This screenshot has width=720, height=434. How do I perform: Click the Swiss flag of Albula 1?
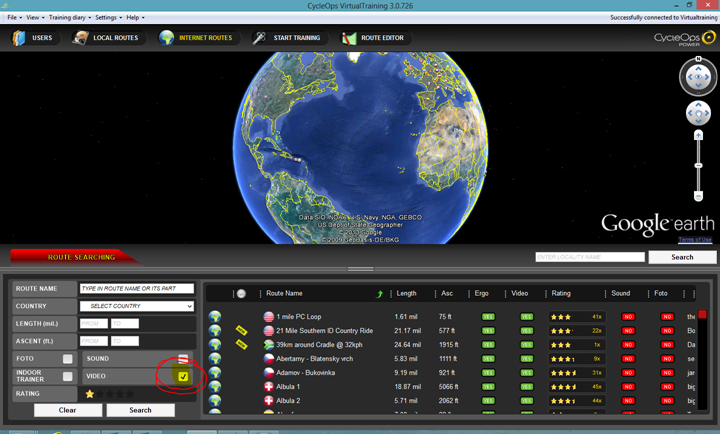pyautogui.click(x=269, y=387)
